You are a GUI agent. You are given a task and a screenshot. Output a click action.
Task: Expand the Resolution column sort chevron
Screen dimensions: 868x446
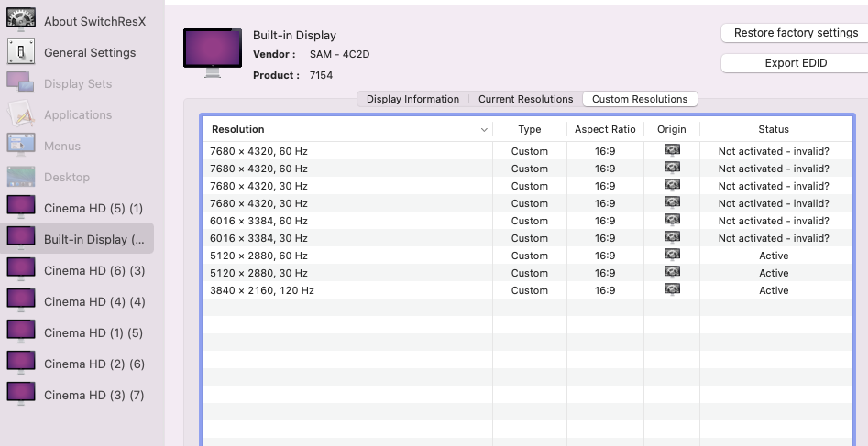pyautogui.click(x=484, y=130)
